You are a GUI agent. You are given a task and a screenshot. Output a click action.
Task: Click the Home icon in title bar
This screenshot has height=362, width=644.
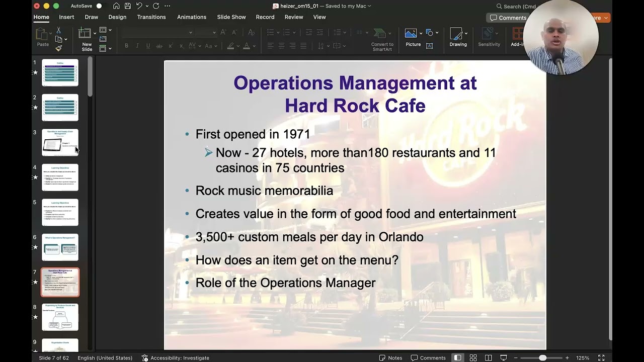pos(116,6)
